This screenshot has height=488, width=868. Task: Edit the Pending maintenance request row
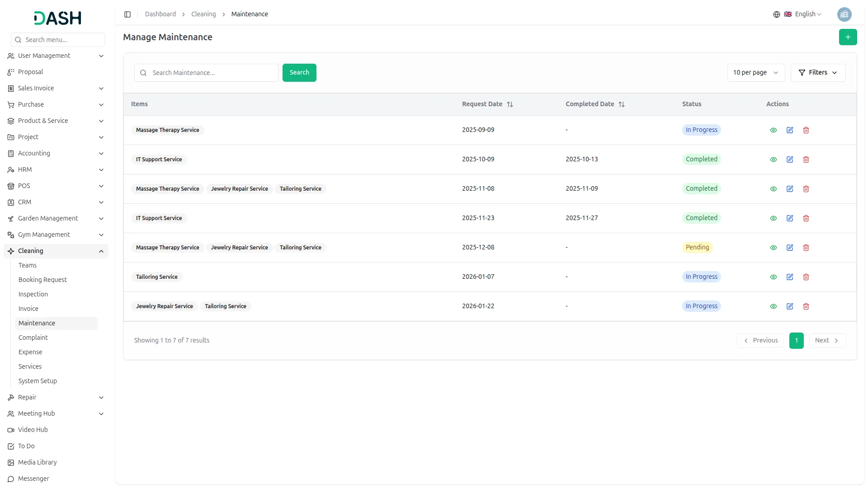[x=789, y=248]
